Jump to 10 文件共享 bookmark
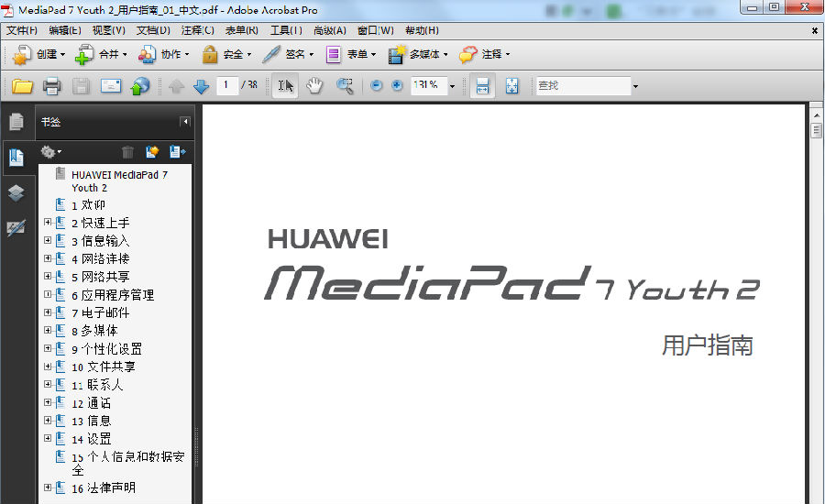825x504 pixels. coord(104,367)
